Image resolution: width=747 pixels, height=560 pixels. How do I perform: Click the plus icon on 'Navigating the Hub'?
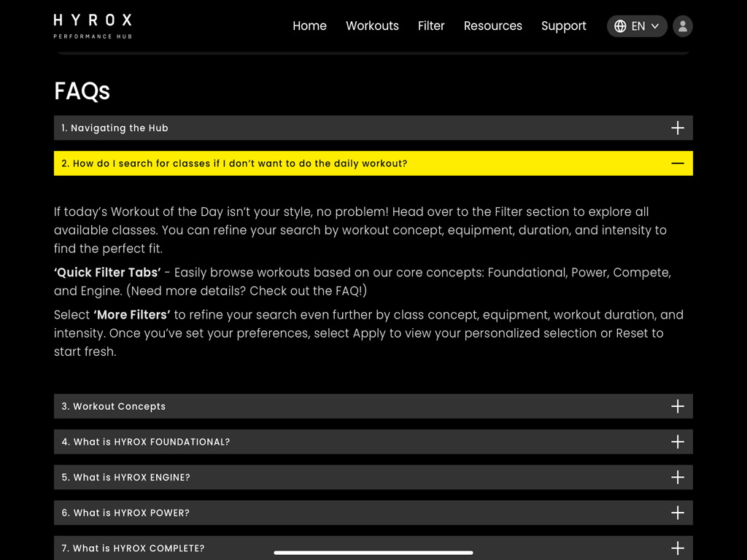[x=678, y=128]
